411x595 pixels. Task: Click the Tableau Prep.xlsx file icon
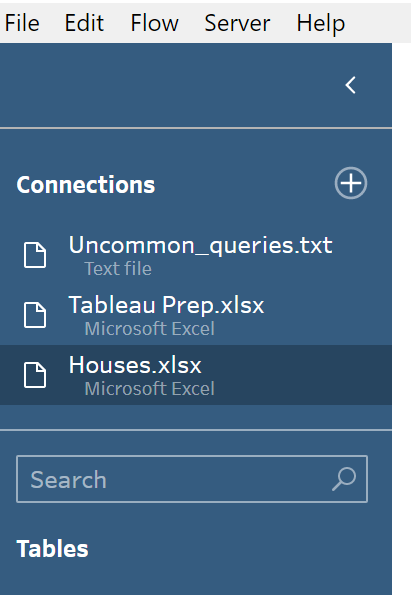[35, 315]
